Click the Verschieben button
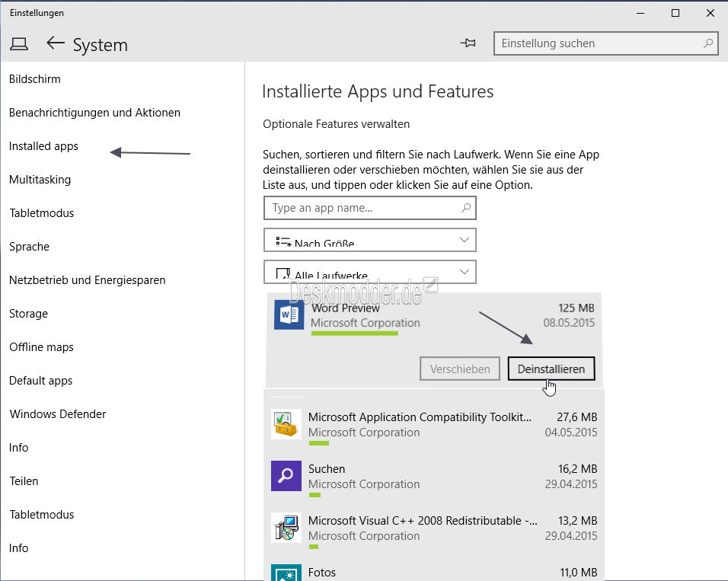This screenshot has height=581, width=728. [x=460, y=369]
